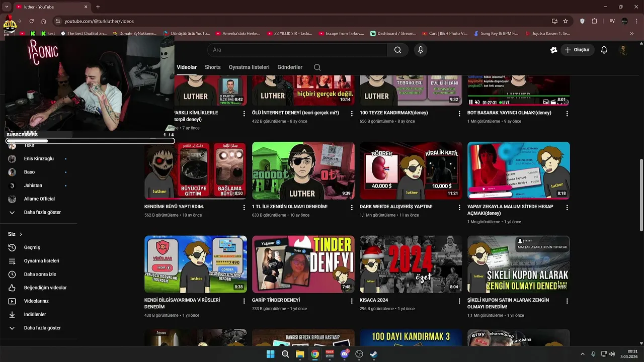Search within channel magnifier icon

317,67
